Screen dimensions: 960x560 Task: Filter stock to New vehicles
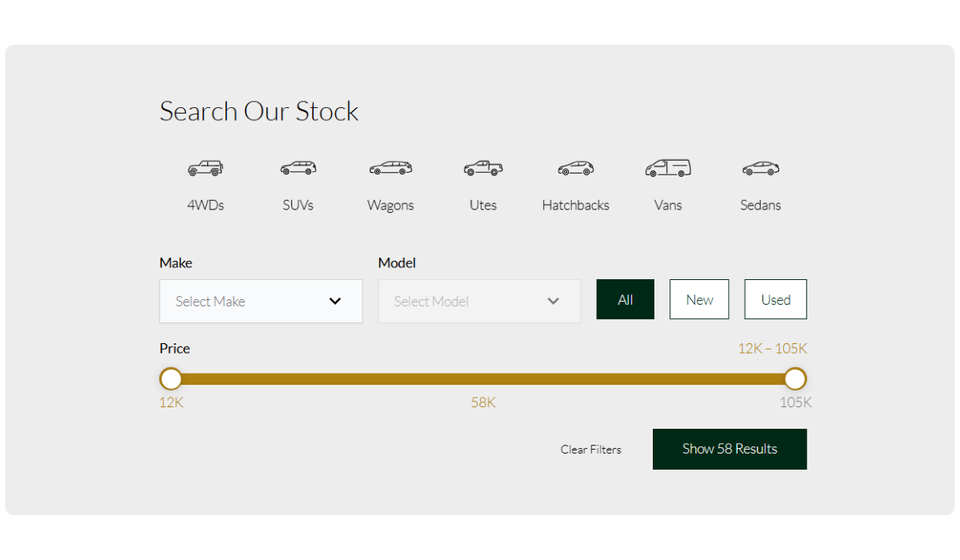[699, 300]
